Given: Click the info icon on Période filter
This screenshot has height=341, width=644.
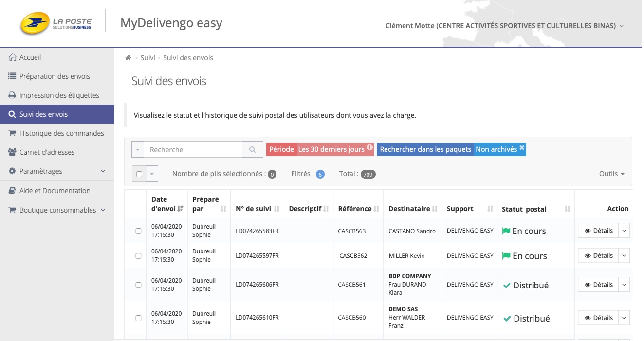Looking at the screenshot, I should [x=369, y=147].
